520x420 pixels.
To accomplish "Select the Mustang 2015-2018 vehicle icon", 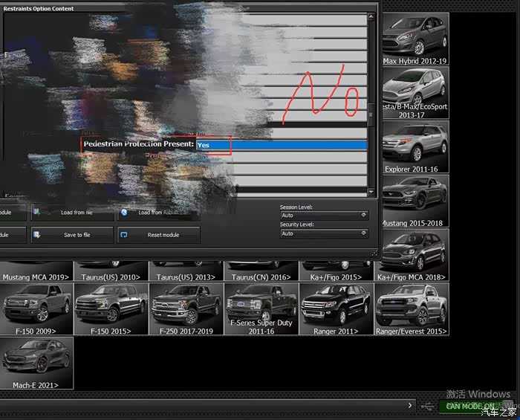I will tap(415, 200).
